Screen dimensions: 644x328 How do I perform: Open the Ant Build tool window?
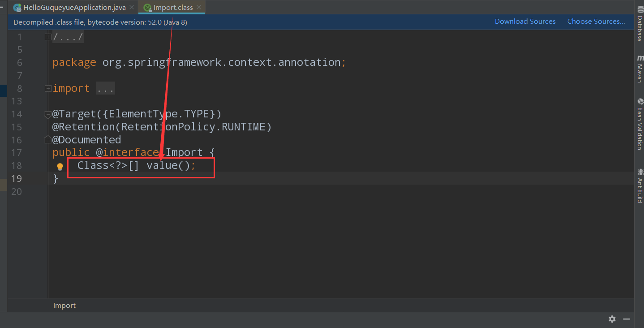640,185
